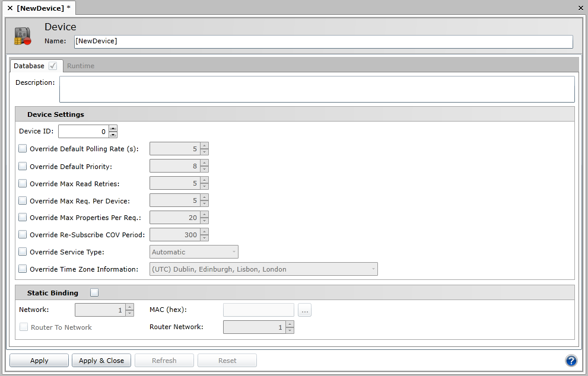The width and height of the screenshot is (588, 376).
Task: Enable Override Default Polling Rate checkbox
Action: coord(23,149)
